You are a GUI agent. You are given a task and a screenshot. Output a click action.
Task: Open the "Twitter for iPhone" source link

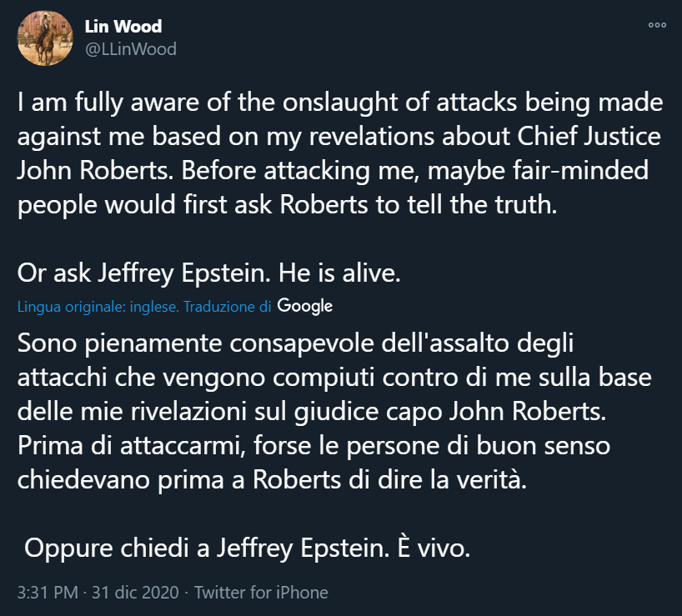261,593
